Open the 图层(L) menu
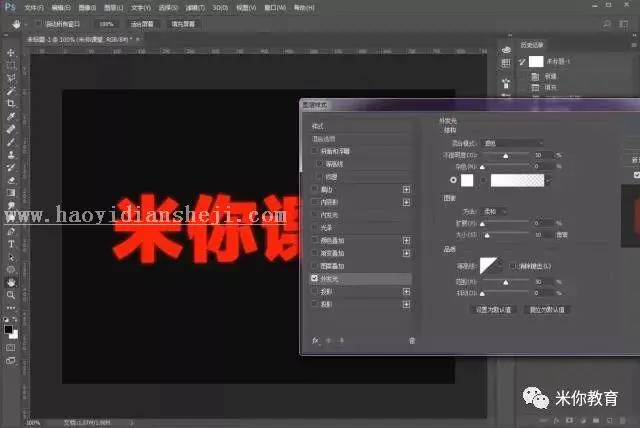 pos(113,8)
